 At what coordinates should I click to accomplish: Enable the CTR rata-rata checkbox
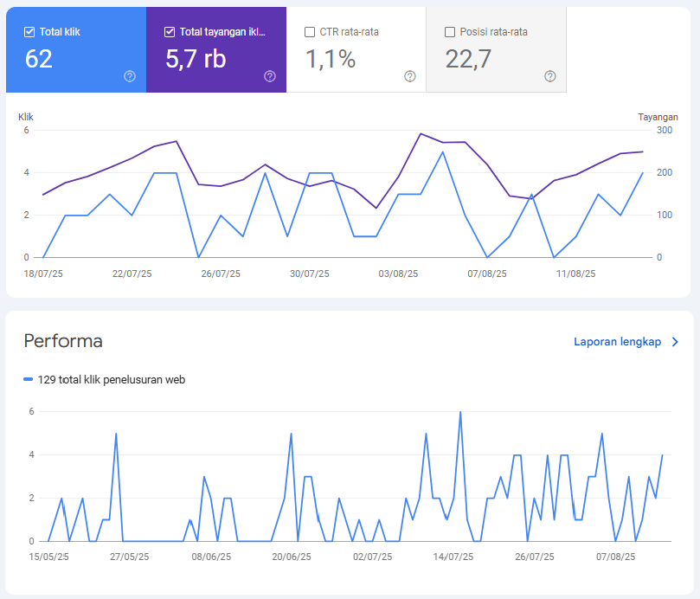309,31
